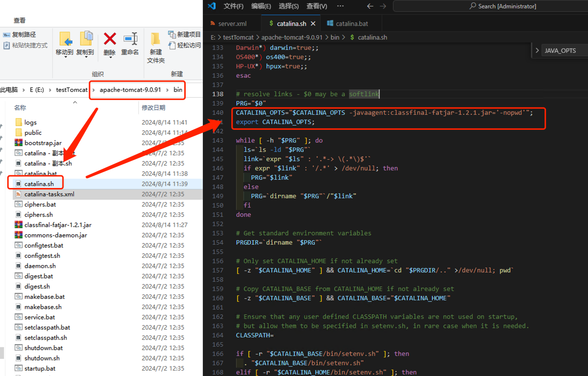Viewport: 588px width, 376px height.
Task: Click the Rename (重命名) ribbon icon
Action: tap(130, 39)
